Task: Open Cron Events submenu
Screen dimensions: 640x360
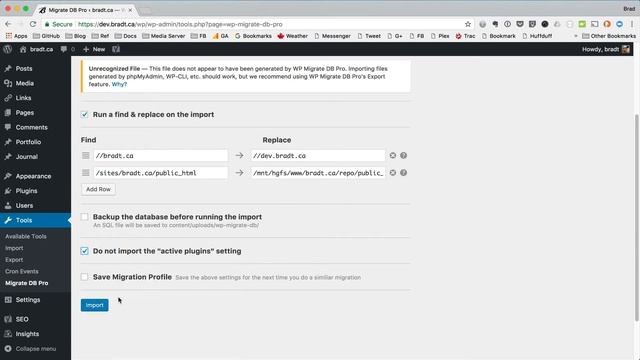Action: pos(22,271)
